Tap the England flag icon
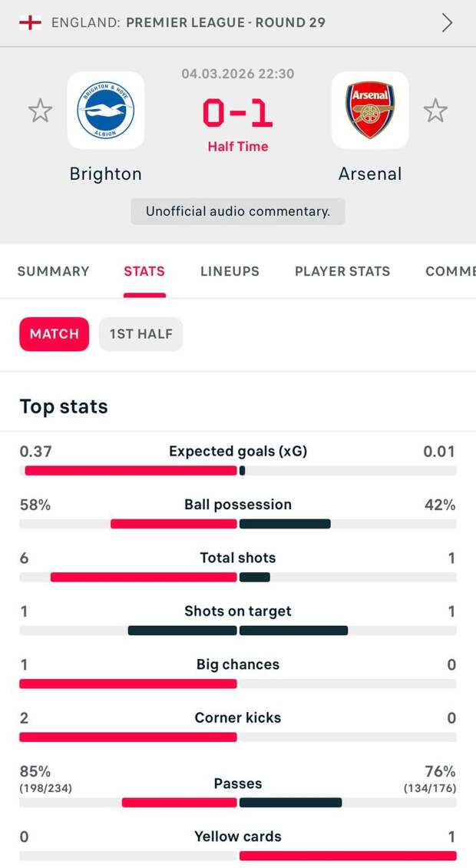476x868 pixels. pos(30,22)
